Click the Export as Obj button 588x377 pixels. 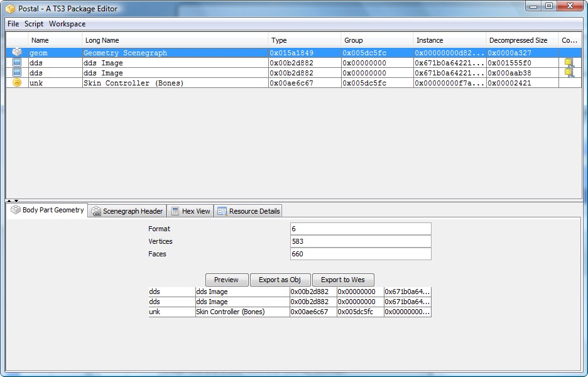(x=280, y=280)
